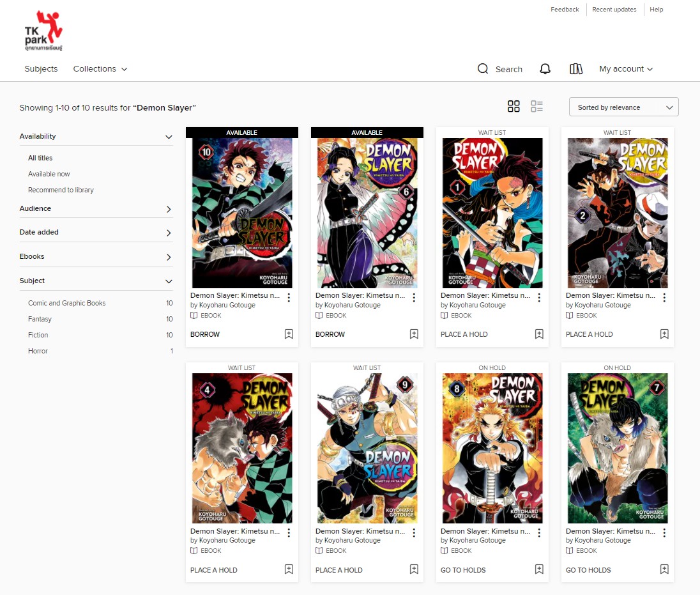
Task: Open Recent updates link
Action: point(614,10)
